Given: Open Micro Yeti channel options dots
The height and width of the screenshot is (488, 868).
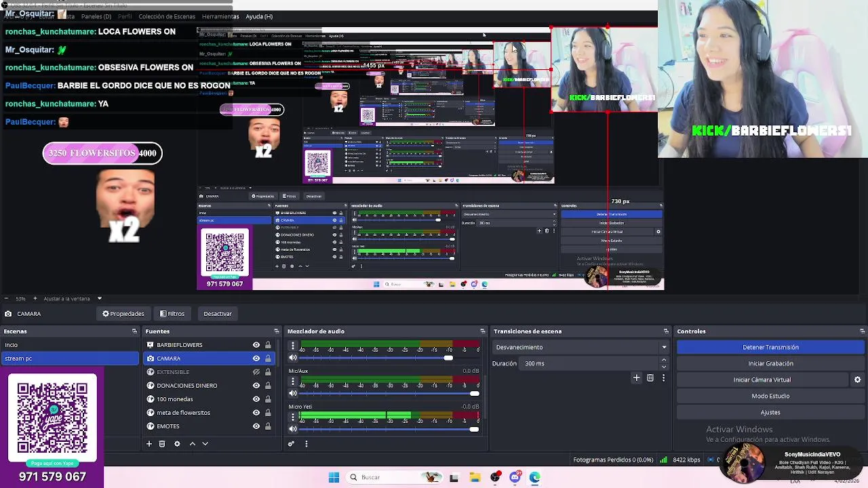Looking at the screenshot, I should coord(293,418).
